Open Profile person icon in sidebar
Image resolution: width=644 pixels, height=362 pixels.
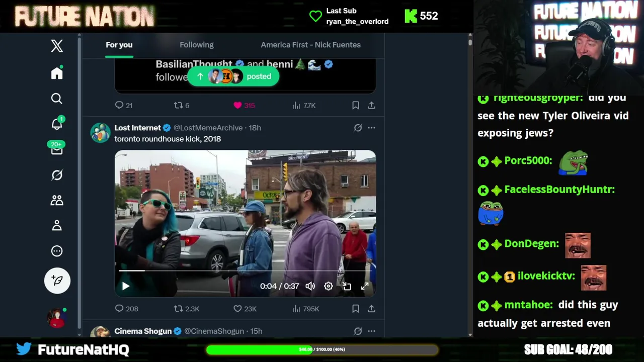point(57,225)
